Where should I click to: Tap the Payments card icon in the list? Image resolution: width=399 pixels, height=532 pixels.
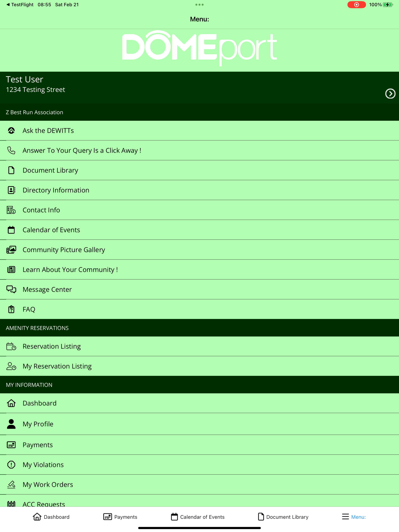[x=11, y=445]
